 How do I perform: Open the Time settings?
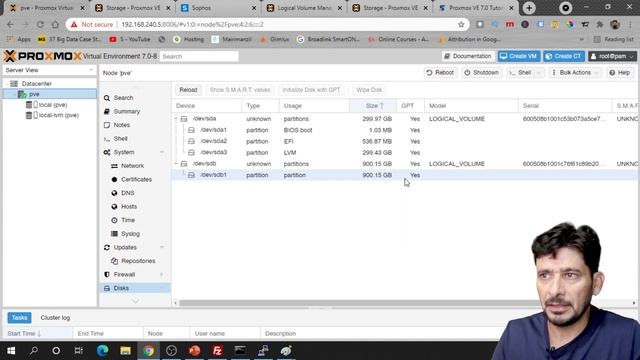point(128,220)
